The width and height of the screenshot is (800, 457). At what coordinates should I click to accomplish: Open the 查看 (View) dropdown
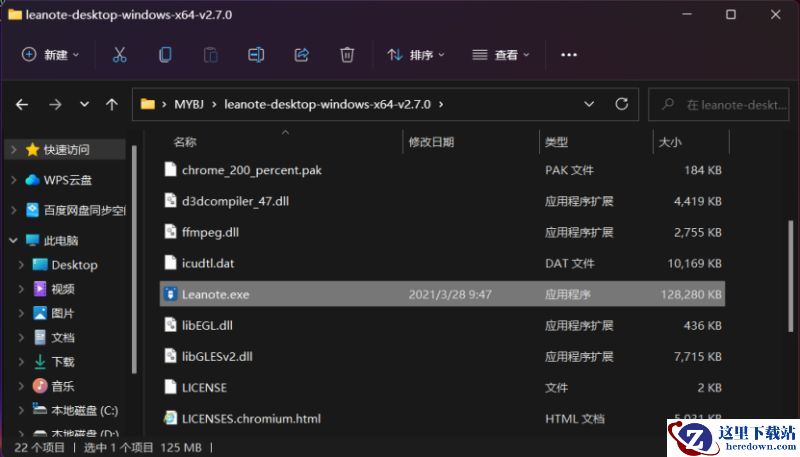point(501,55)
